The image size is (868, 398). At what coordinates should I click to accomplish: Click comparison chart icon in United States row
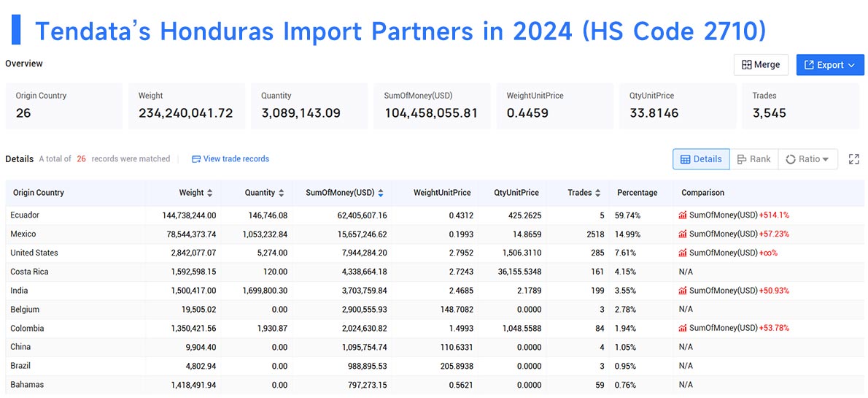[x=683, y=253]
